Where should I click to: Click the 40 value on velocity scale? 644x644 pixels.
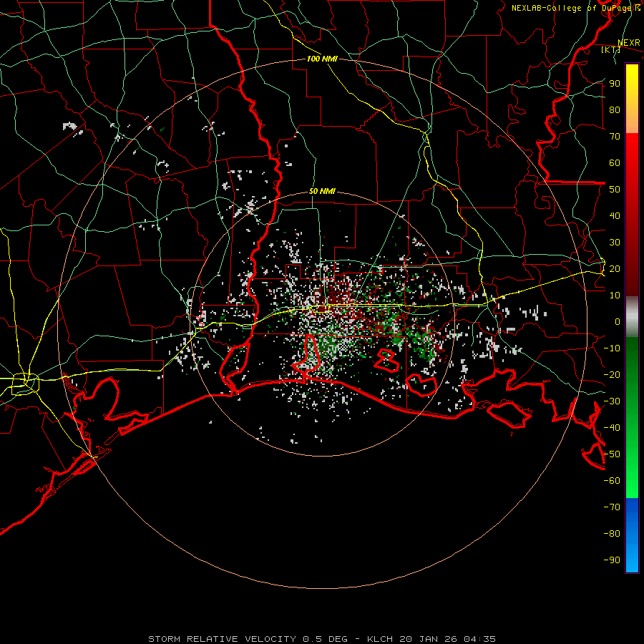[x=615, y=216]
